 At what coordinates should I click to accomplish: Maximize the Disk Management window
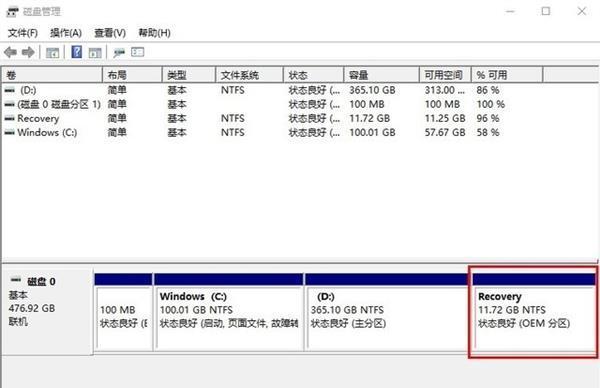[x=546, y=11]
